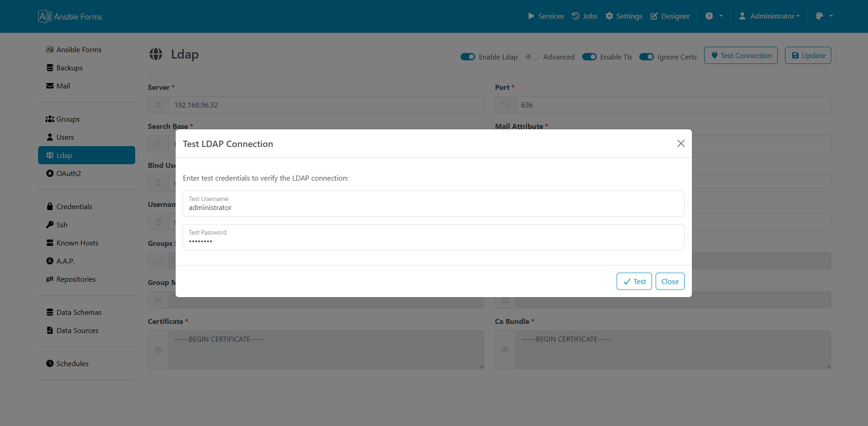Select the Data Sources icon

coord(50,330)
